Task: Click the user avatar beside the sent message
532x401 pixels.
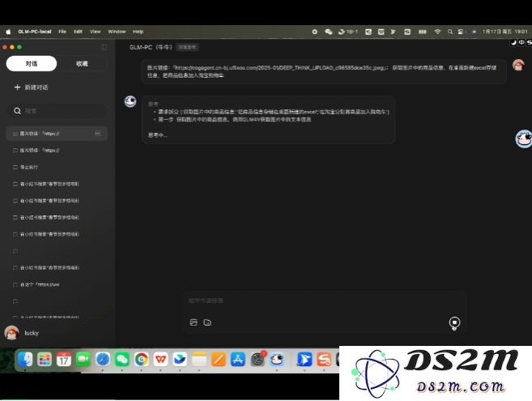Action: point(518,65)
